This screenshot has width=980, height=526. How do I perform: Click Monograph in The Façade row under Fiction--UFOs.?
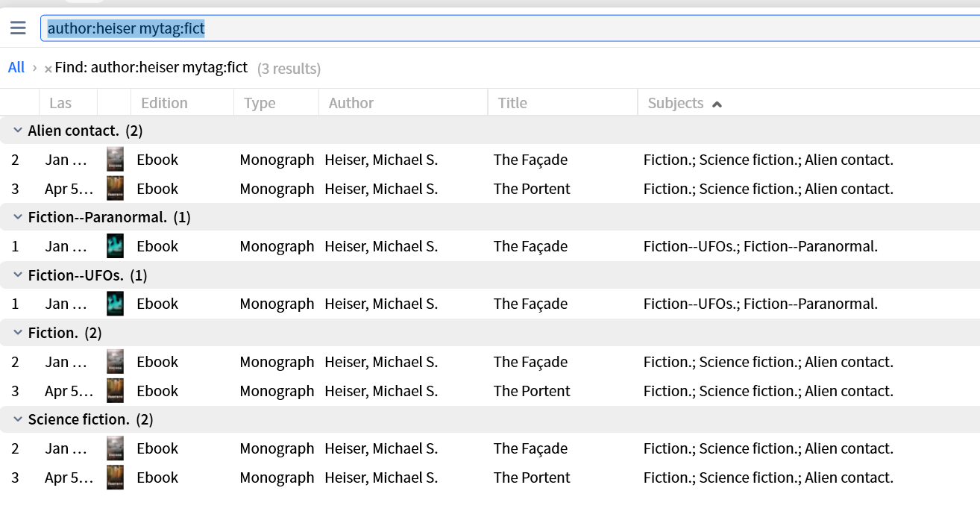[x=277, y=304]
